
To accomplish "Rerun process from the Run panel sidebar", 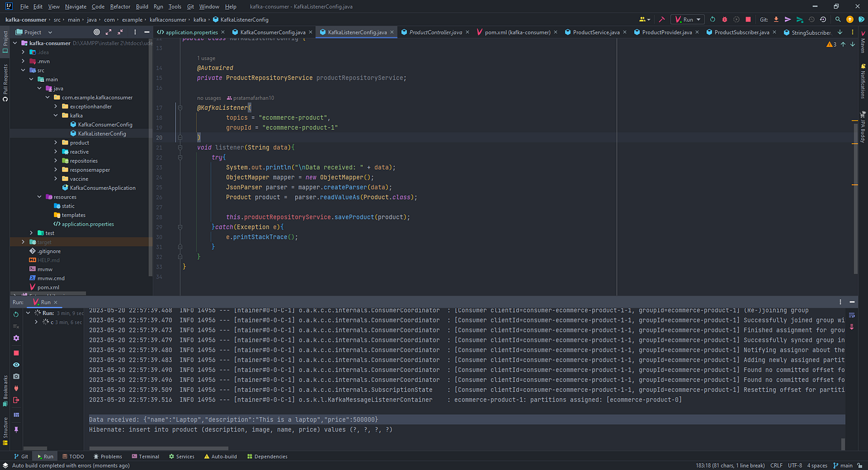I will 16,314.
